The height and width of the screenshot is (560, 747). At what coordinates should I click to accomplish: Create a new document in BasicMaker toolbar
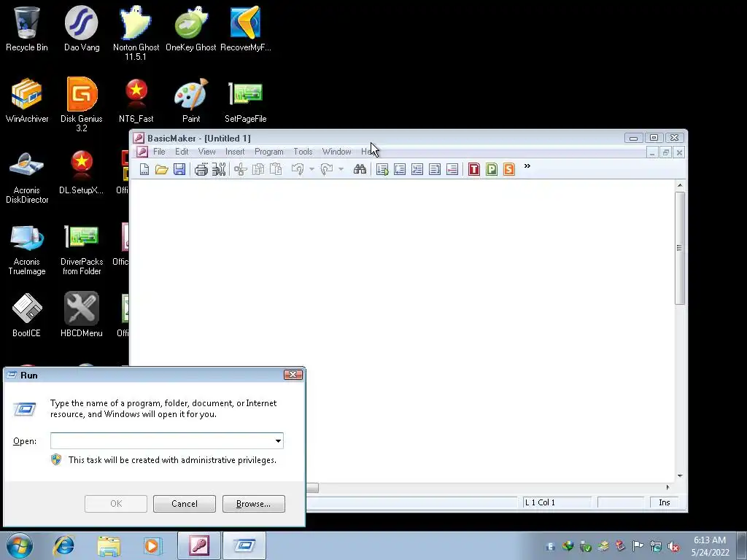click(144, 169)
